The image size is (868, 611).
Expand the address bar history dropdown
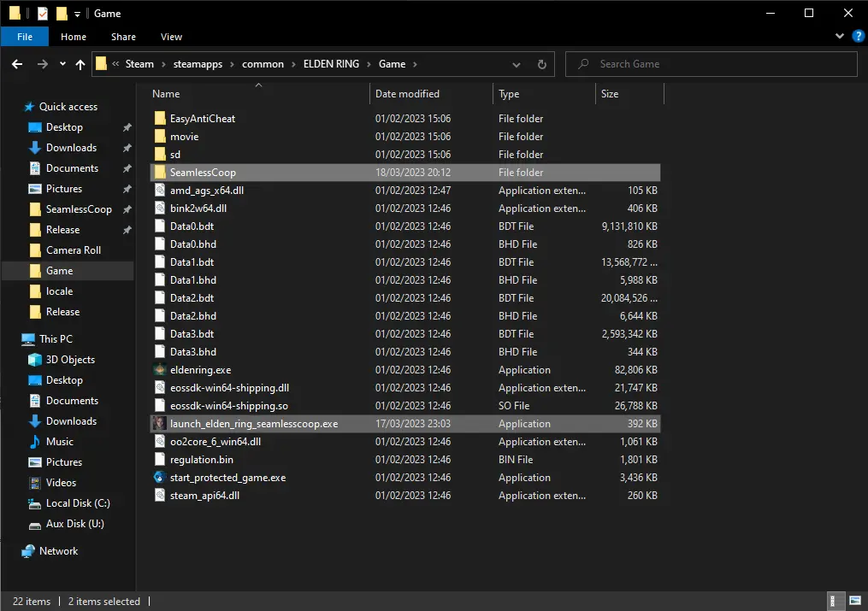516,64
